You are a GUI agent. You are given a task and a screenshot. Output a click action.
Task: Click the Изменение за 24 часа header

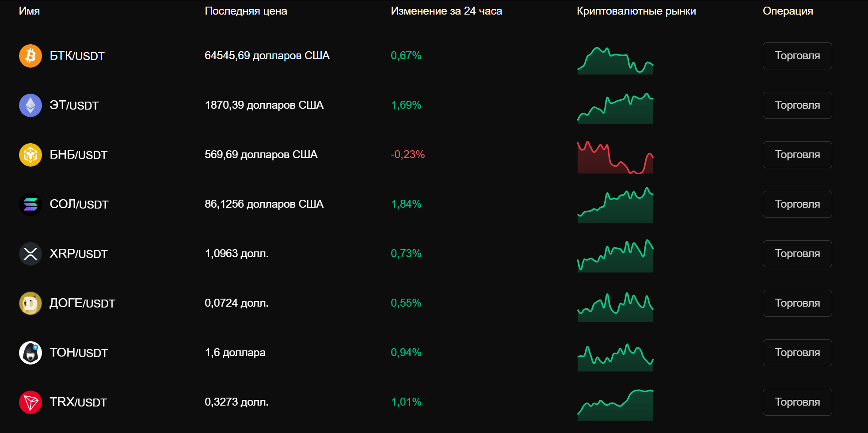point(446,11)
